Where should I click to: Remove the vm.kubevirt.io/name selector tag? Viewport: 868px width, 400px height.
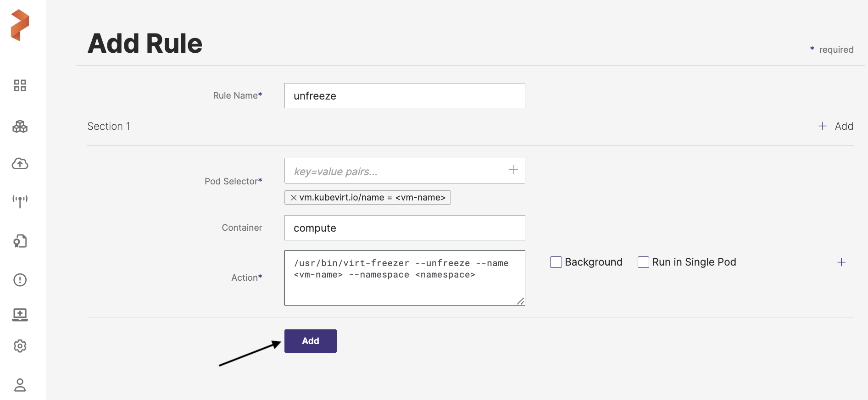(x=294, y=198)
